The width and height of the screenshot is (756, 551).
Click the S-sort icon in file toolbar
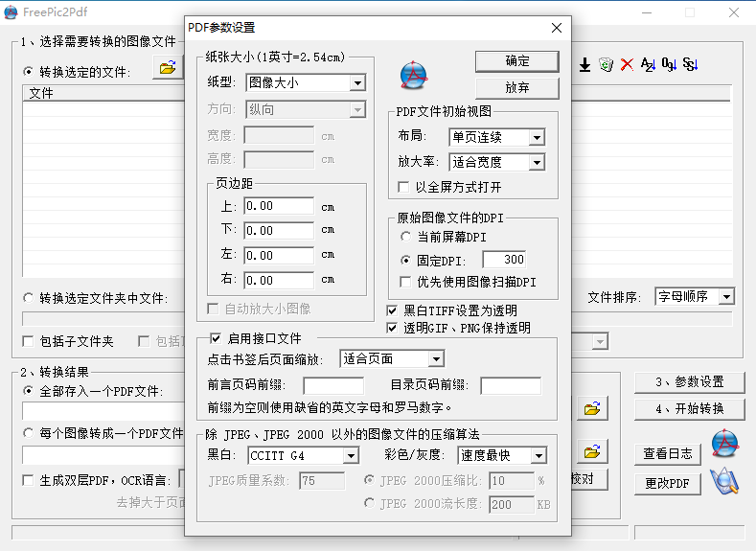(x=691, y=64)
